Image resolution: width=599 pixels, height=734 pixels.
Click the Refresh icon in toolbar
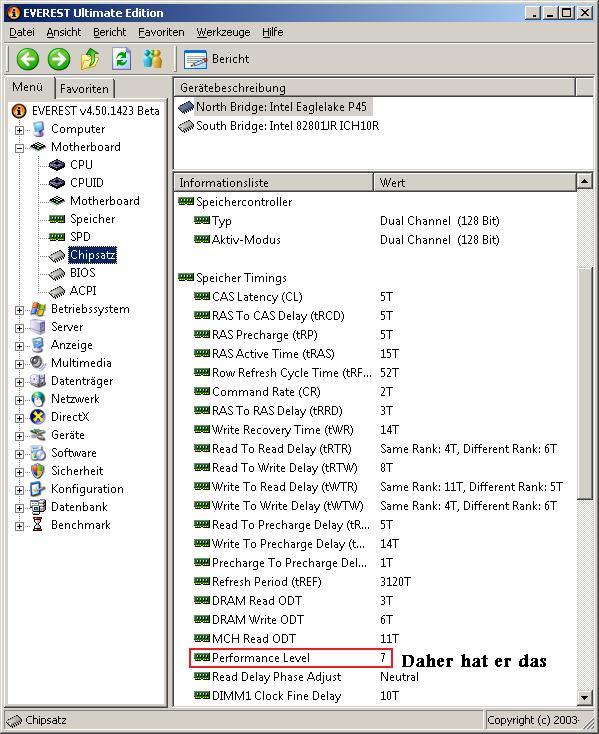tap(122, 59)
